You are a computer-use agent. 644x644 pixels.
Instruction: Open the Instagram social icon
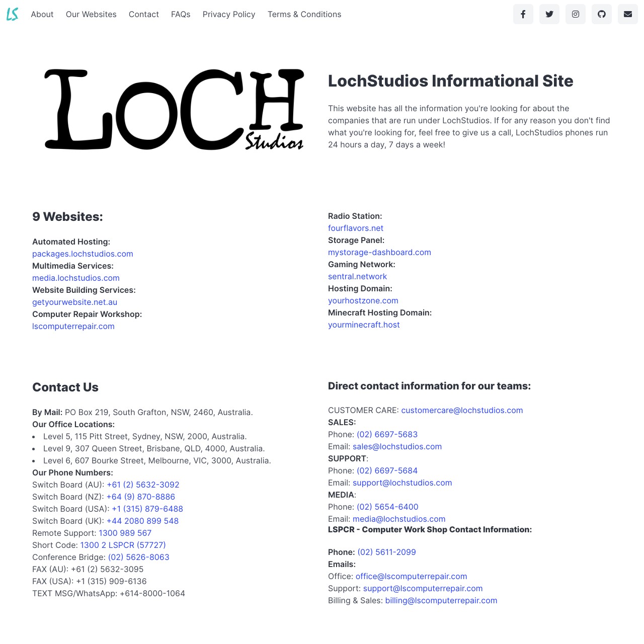pos(576,14)
